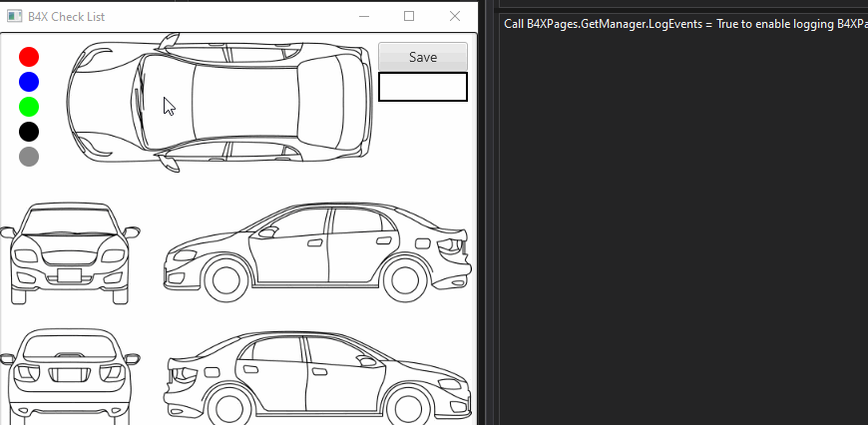Maximize the B4X Check List window
The height and width of the screenshot is (425, 868).
click(x=409, y=16)
